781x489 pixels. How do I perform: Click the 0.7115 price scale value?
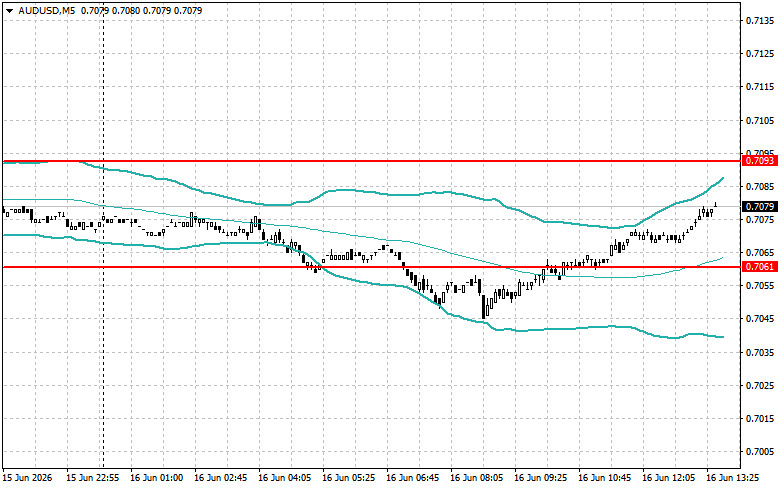[760, 87]
